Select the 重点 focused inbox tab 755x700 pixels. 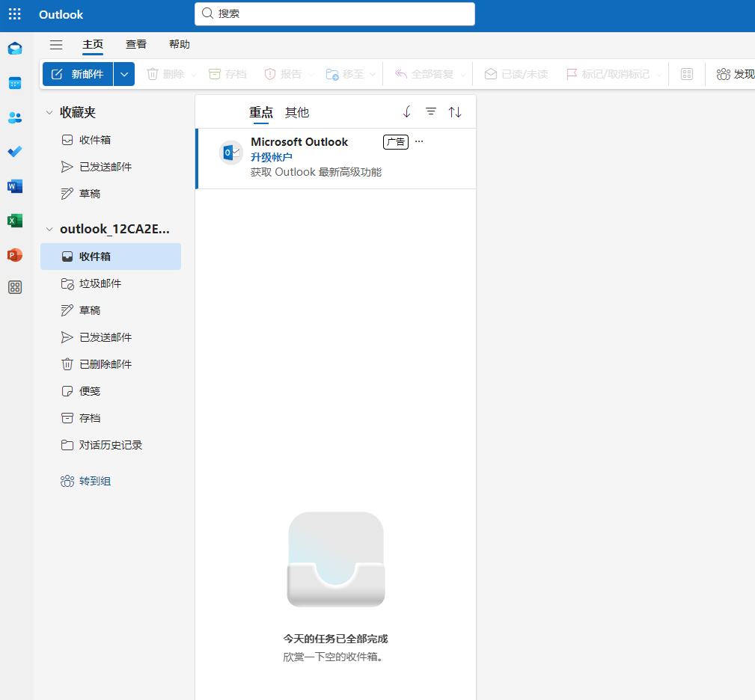[261, 112]
